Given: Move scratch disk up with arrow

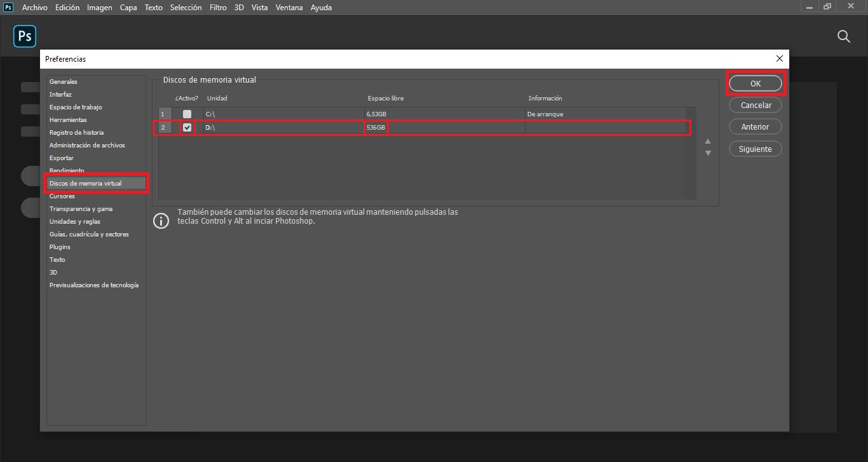Looking at the screenshot, I should [708, 141].
